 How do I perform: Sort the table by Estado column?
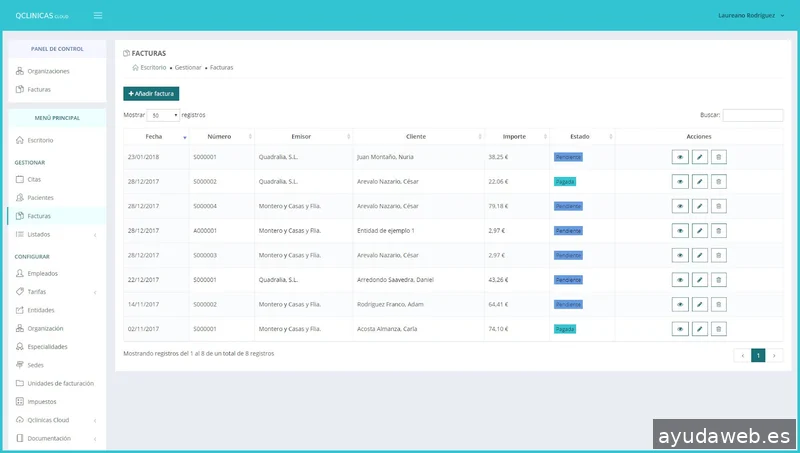pos(582,137)
